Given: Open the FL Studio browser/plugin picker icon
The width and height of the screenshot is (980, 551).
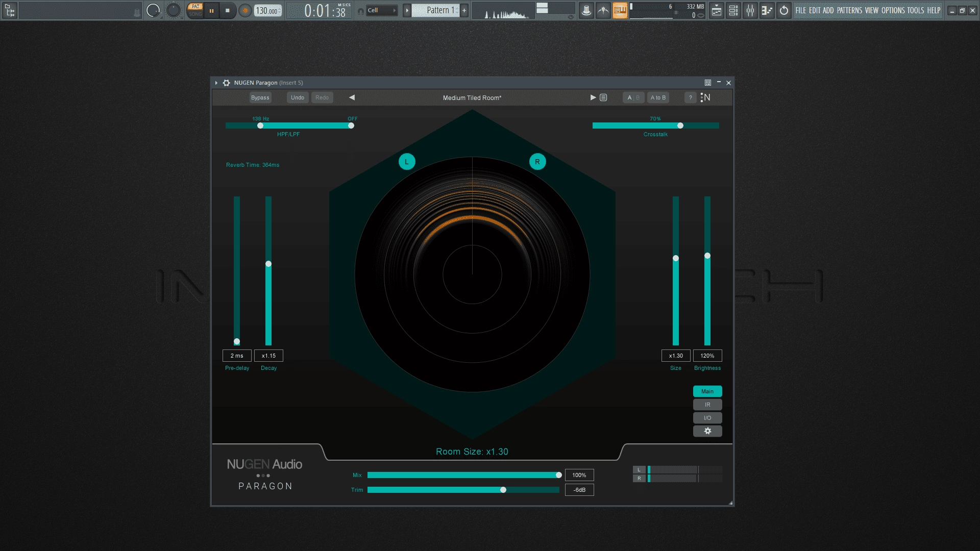Looking at the screenshot, I should [10, 10].
